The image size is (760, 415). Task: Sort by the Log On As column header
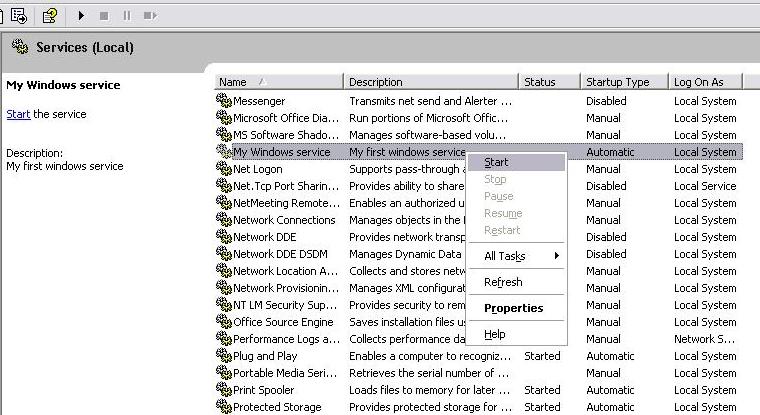coord(705,82)
